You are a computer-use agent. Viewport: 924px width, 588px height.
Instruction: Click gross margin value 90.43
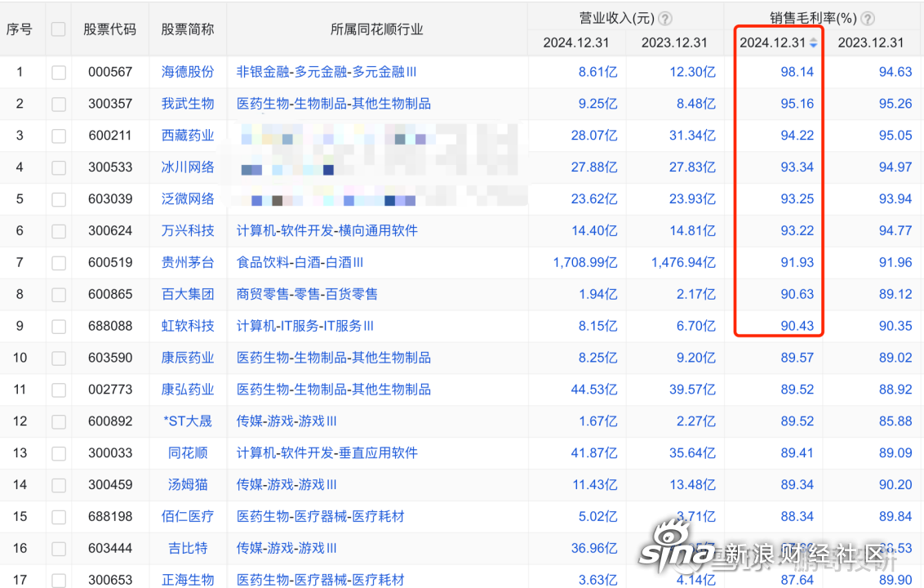pos(797,326)
